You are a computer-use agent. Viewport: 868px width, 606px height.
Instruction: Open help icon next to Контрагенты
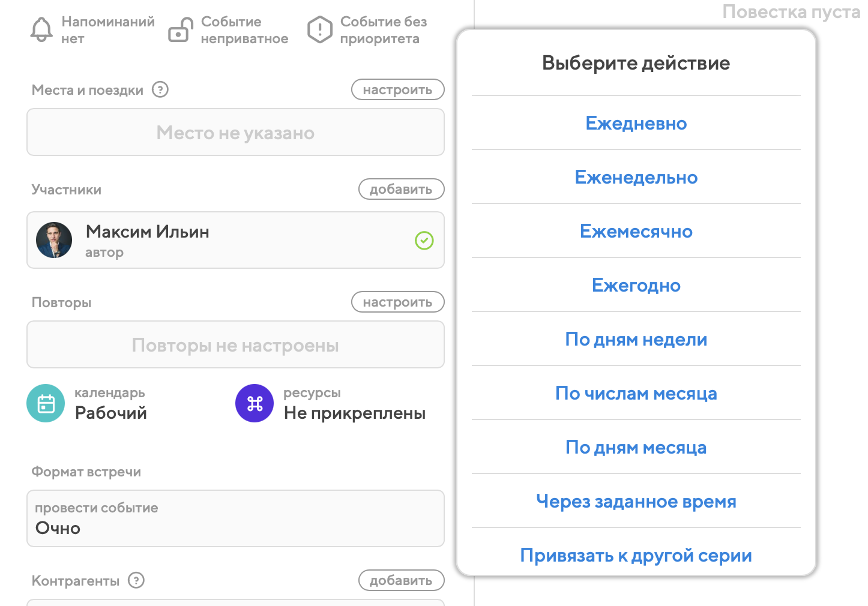[136, 581]
